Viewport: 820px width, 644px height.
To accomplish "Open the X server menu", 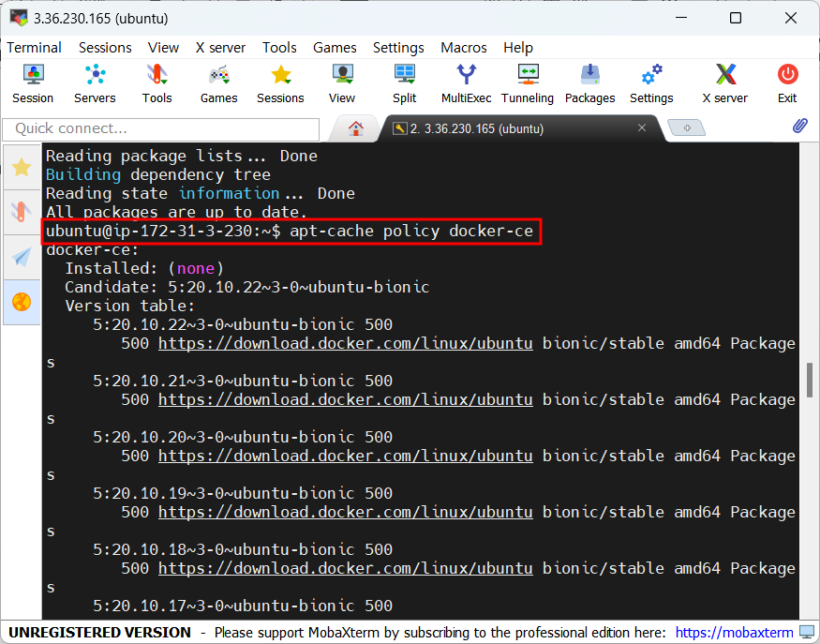I will click(220, 48).
